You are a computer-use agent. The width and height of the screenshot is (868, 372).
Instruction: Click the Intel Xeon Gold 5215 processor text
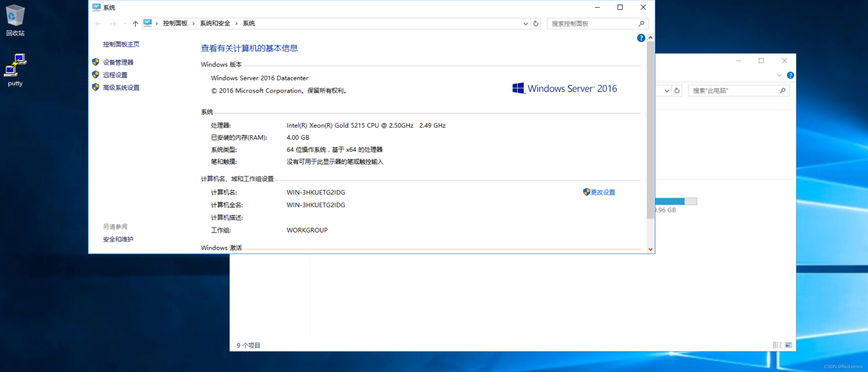[x=366, y=125]
